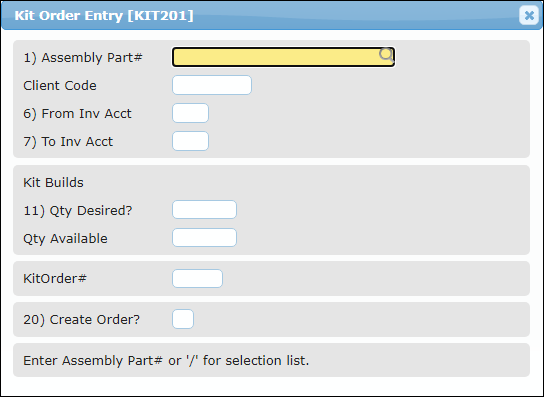The image size is (544, 397).
Task: Click the '7) To Inv Acct' label
Action: coord(68,142)
